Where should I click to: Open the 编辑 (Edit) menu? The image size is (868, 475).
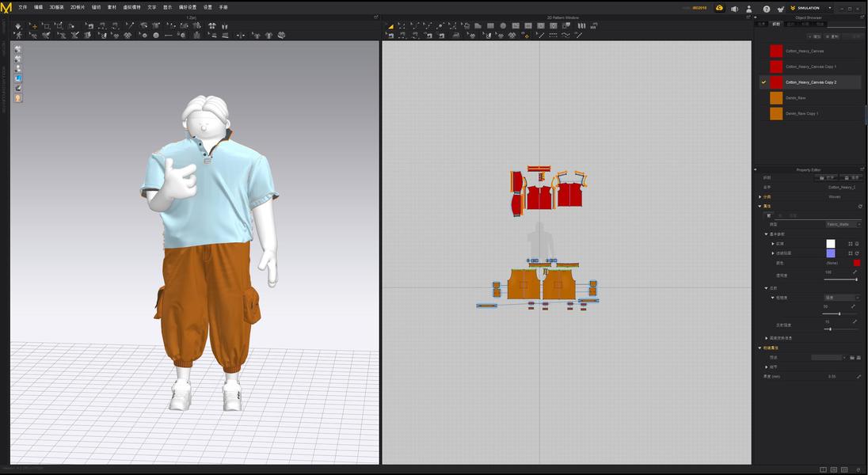tap(38, 7)
